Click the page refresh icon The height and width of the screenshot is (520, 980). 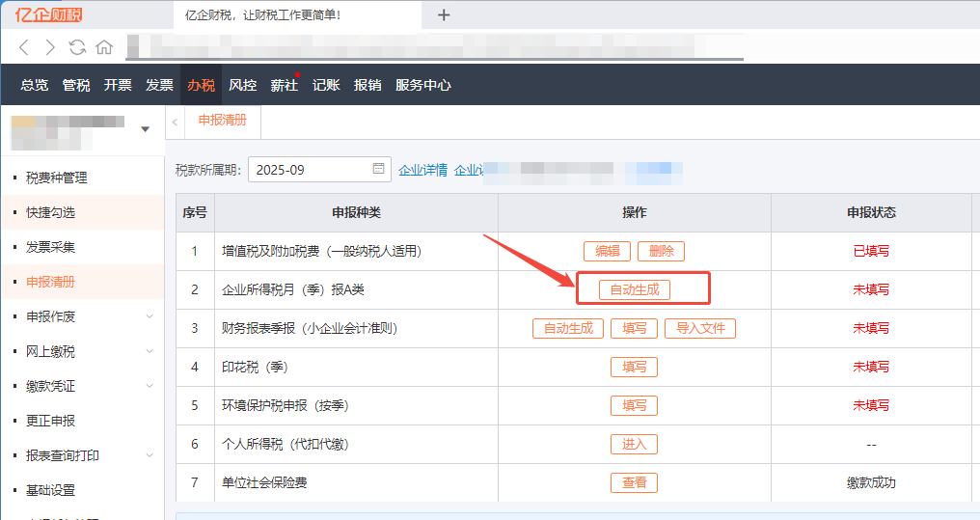coord(77,47)
